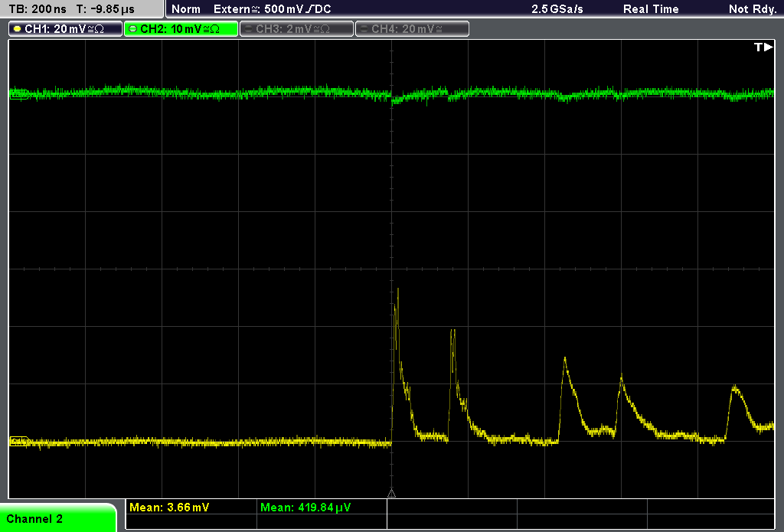Click the yellow CH1 ground level marker
This screenshot has width=784, height=532.
tap(19, 441)
